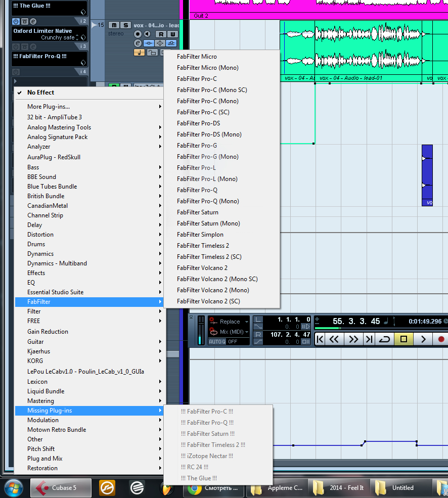Click the left locator L button
Viewport: 448px width, 498px height.
tap(258, 319)
